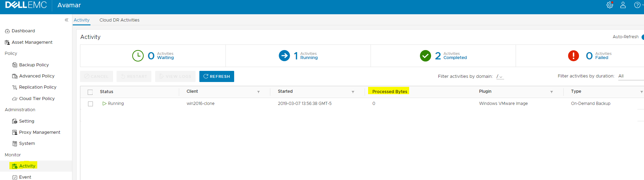Click the Windows VMware Image cell

pos(503,104)
